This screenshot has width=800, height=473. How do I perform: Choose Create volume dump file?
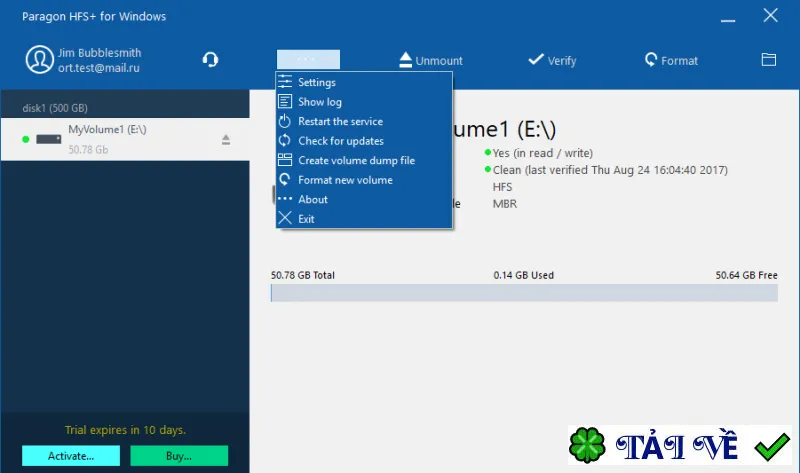coord(364,160)
